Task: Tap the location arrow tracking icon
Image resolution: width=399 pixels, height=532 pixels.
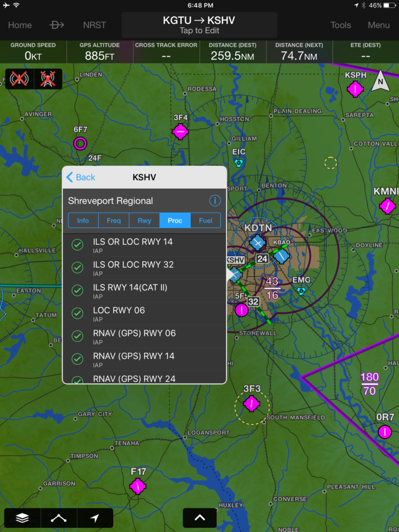Action: tap(95, 518)
